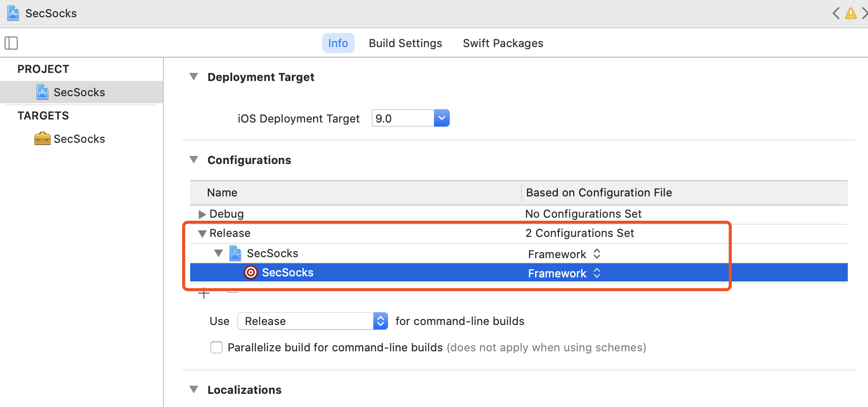Click the yellow warning issue icon

(851, 13)
